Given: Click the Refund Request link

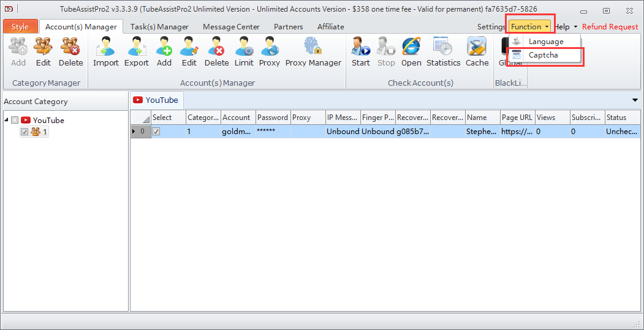Looking at the screenshot, I should coord(610,27).
